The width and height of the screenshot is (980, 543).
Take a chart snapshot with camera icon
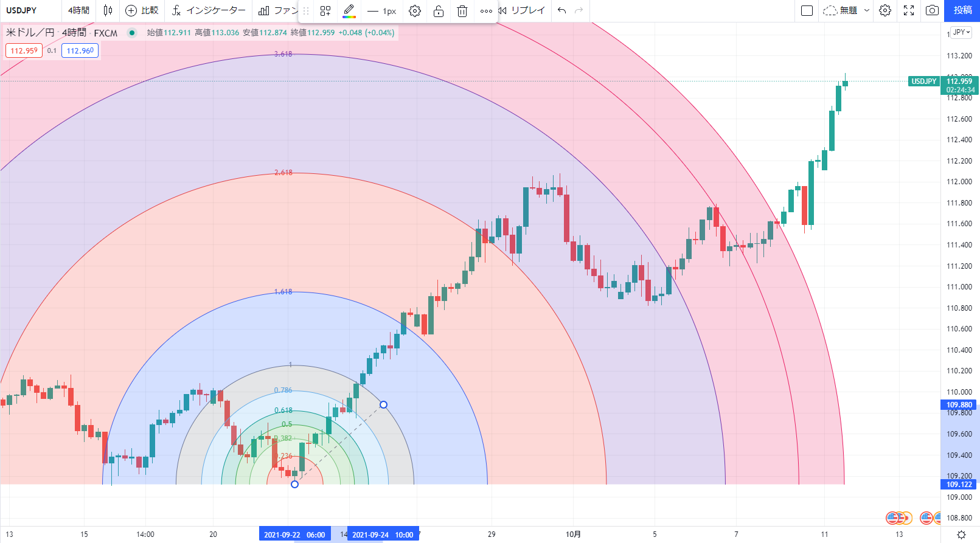pos(932,10)
